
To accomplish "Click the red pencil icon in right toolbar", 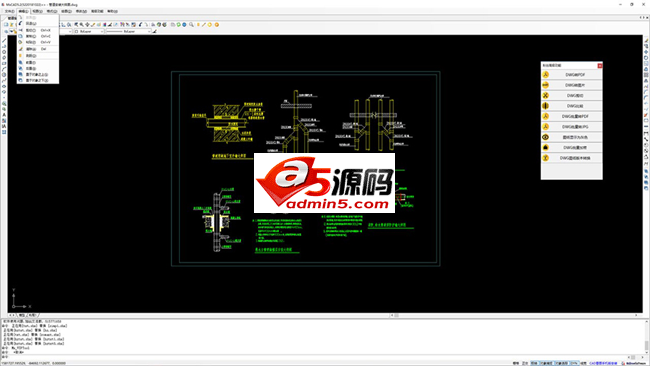I will pos(646,115).
